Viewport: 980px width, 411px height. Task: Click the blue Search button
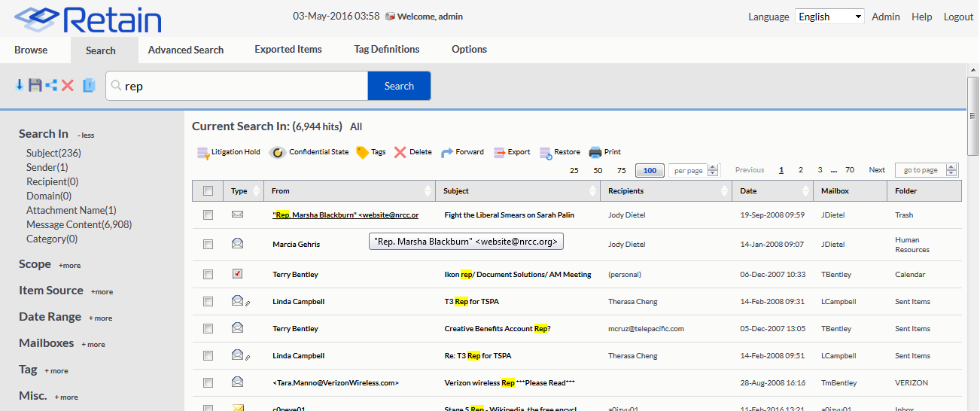(x=399, y=86)
